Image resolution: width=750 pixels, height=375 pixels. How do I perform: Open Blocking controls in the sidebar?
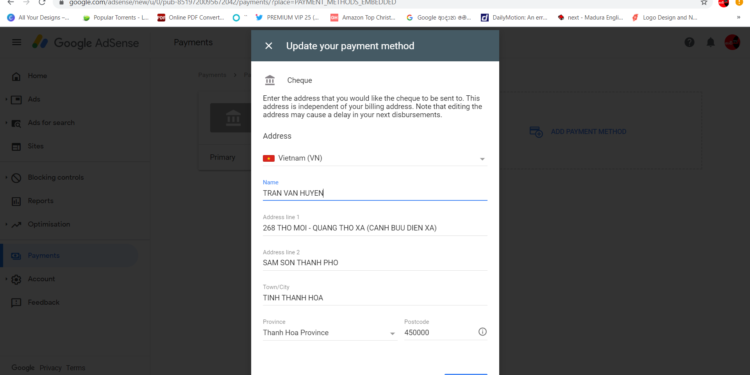click(x=55, y=177)
